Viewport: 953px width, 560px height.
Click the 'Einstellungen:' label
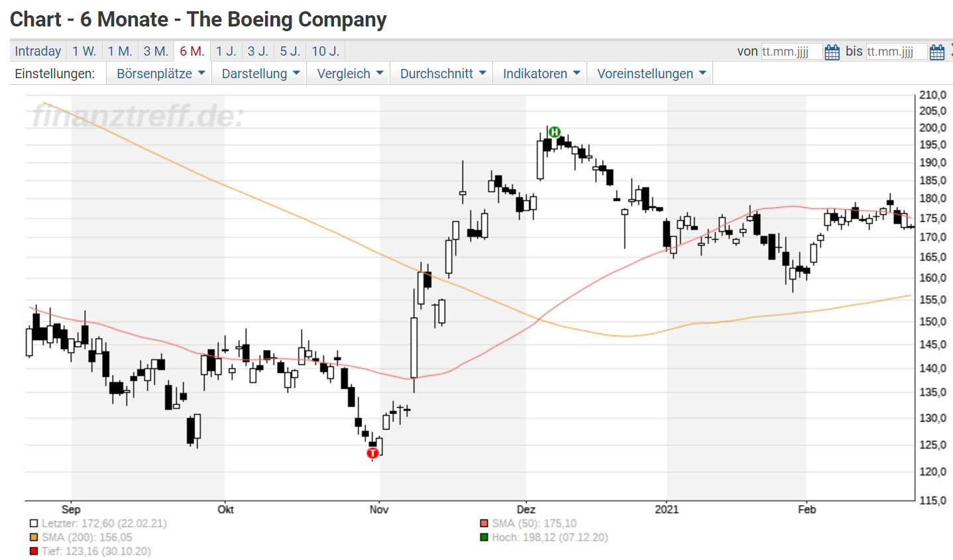click(x=55, y=74)
